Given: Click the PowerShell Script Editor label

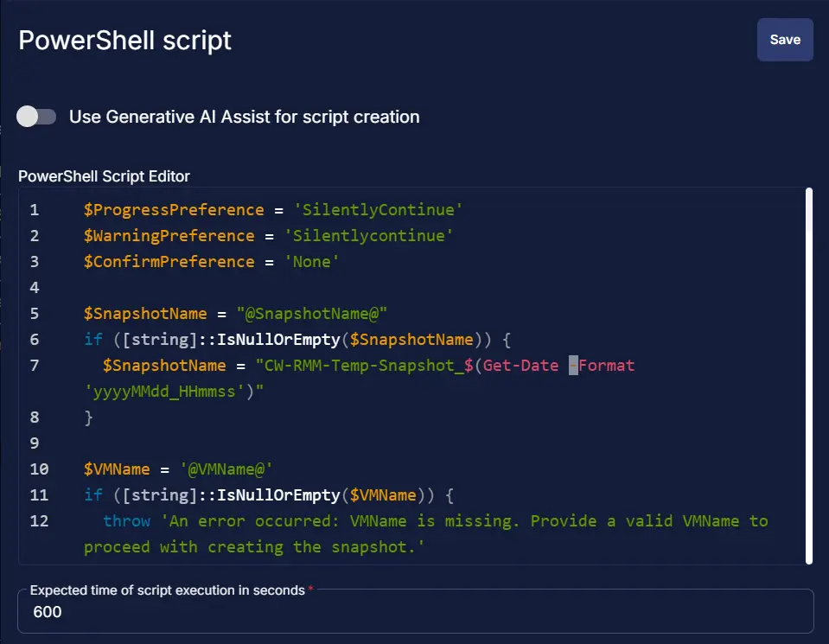Looking at the screenshot, I should [104, 176].
